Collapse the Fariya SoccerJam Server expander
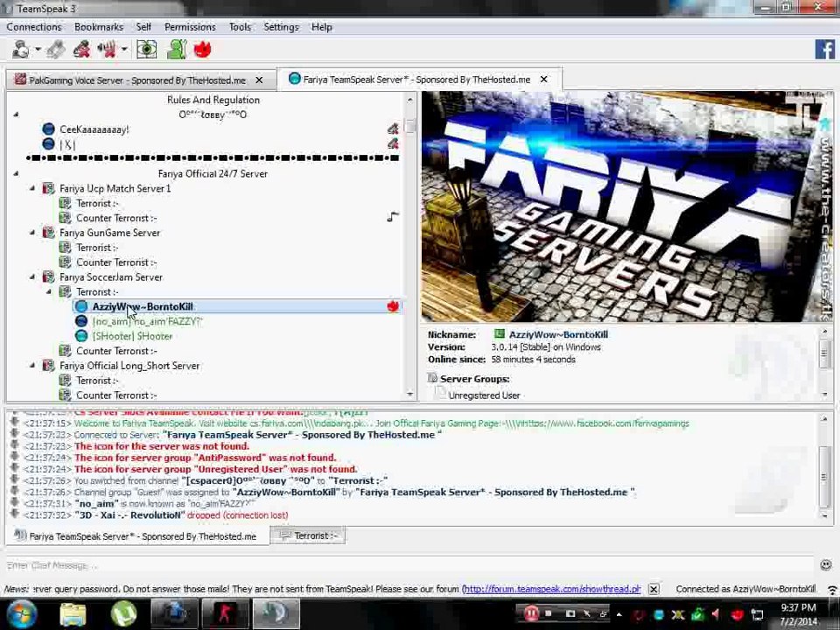Image resolution: width=840 pixels, height=630 pixels. tap(32, 277)
